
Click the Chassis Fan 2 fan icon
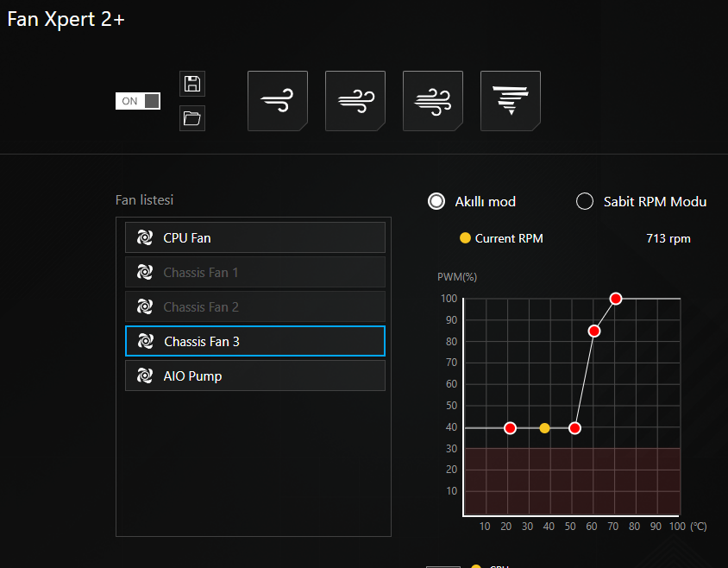144,306
